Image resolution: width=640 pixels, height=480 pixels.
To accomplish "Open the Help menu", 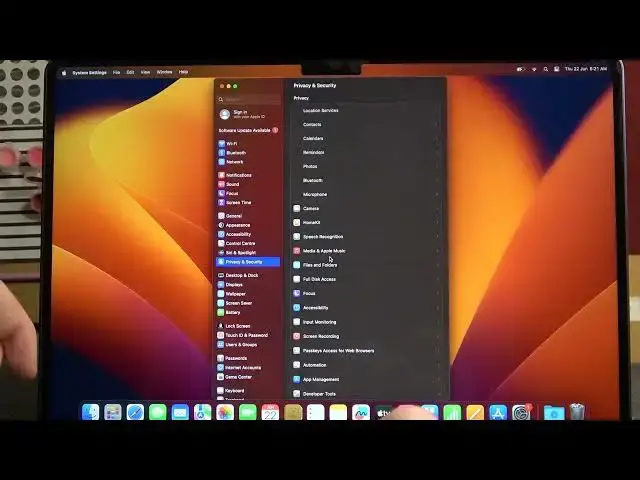I will (183, 72).
